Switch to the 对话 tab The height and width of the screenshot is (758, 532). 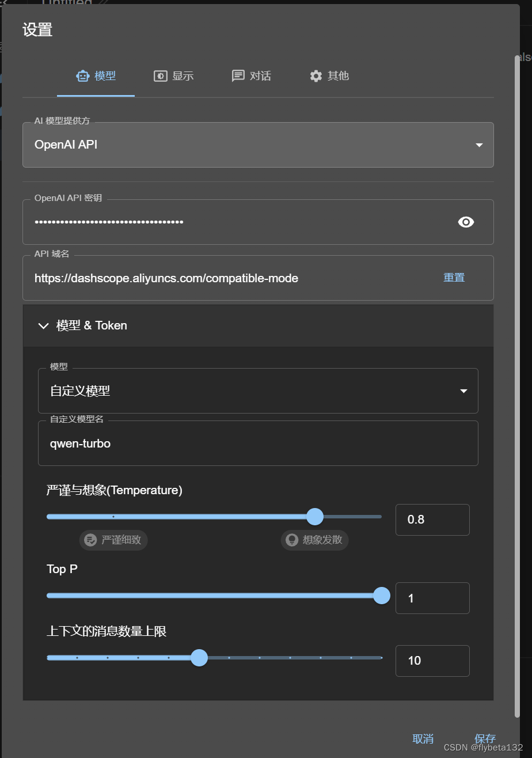(251, 75)
